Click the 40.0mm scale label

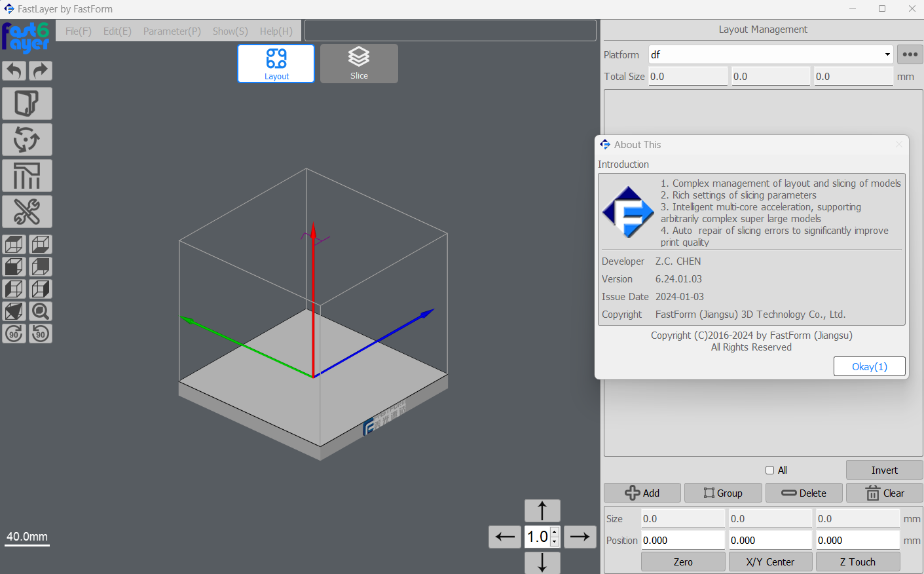[x=27, y=537]
